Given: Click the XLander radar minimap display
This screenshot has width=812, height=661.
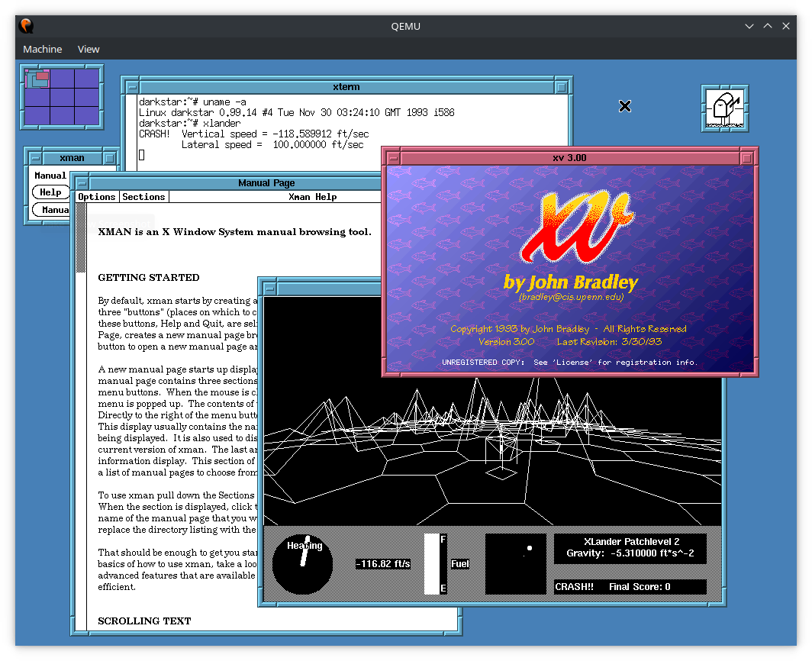Looking at the screenshot, I should click(x=516, y=564).
